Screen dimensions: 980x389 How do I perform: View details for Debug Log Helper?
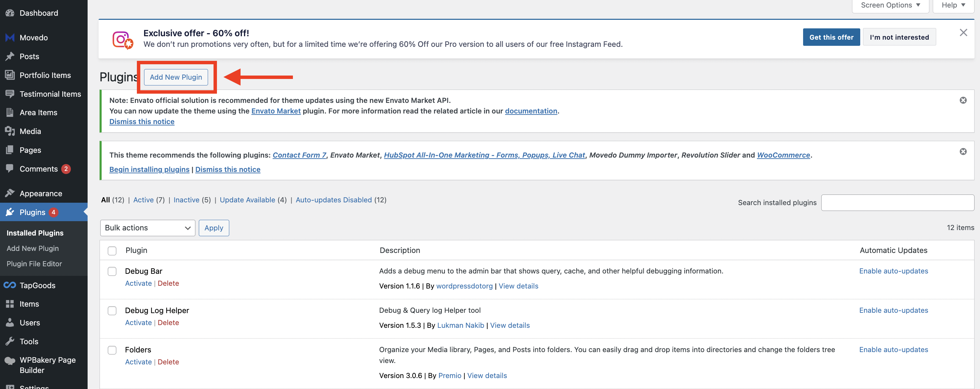click(510, 325)
